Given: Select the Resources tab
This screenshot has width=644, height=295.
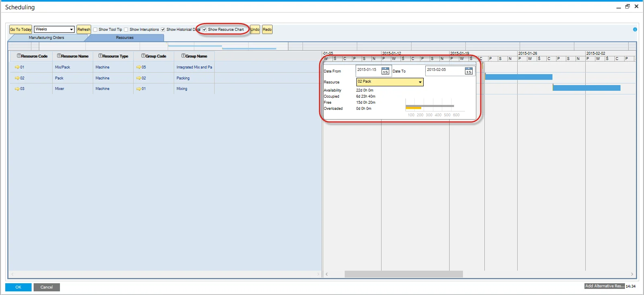Looking at the screenshot, I should [125, 38].
